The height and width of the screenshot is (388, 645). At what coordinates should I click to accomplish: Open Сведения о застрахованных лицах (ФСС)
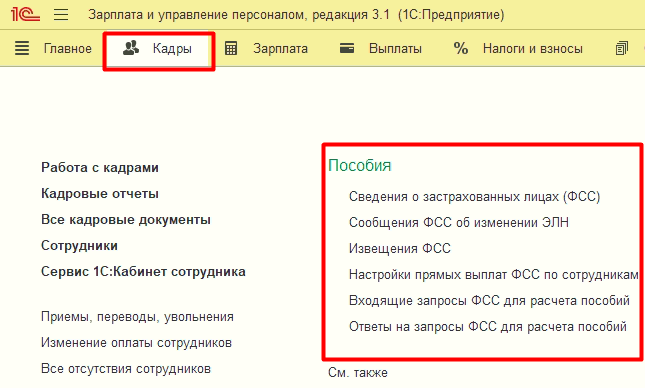[474, 197]
